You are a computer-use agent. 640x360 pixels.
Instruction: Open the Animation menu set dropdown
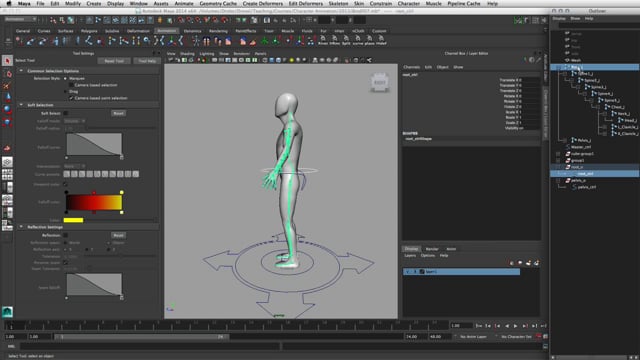pos(20,20)
